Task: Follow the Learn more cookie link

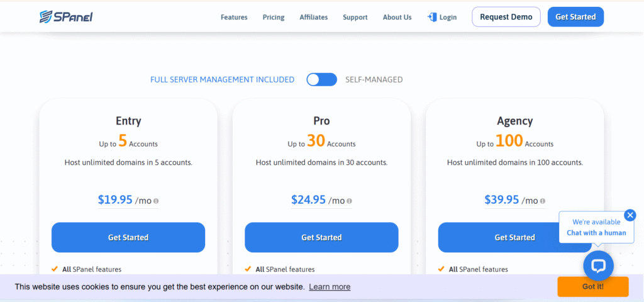Action: [x=330, y=287]
